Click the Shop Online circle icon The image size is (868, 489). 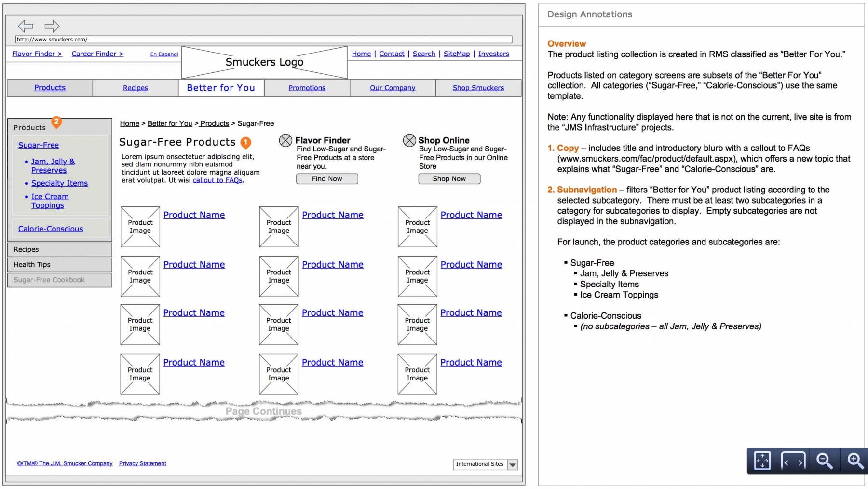[409, 140]
